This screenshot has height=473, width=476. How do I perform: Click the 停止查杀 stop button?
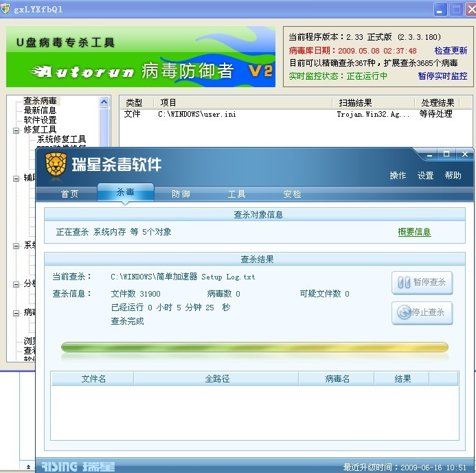(x=422, y=312)
